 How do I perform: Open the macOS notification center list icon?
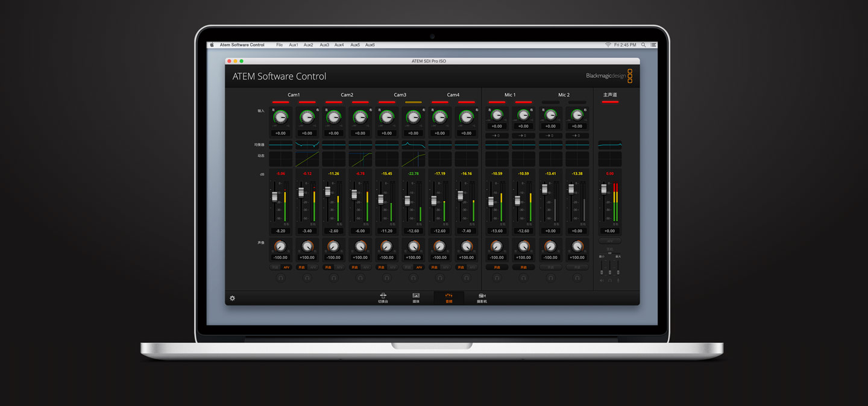click(653, 45)
